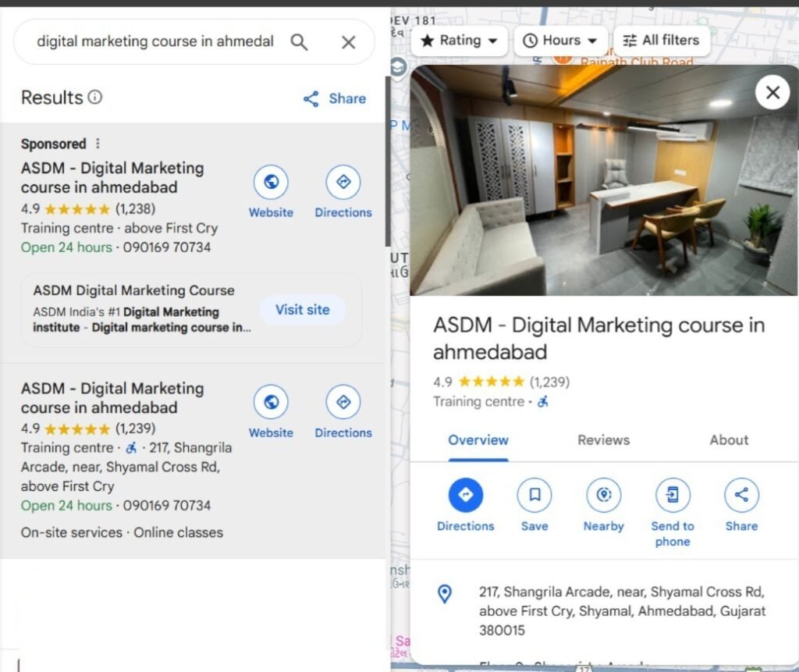Open the Sponsored three-dot menu
799x672 pixels.
98,144
